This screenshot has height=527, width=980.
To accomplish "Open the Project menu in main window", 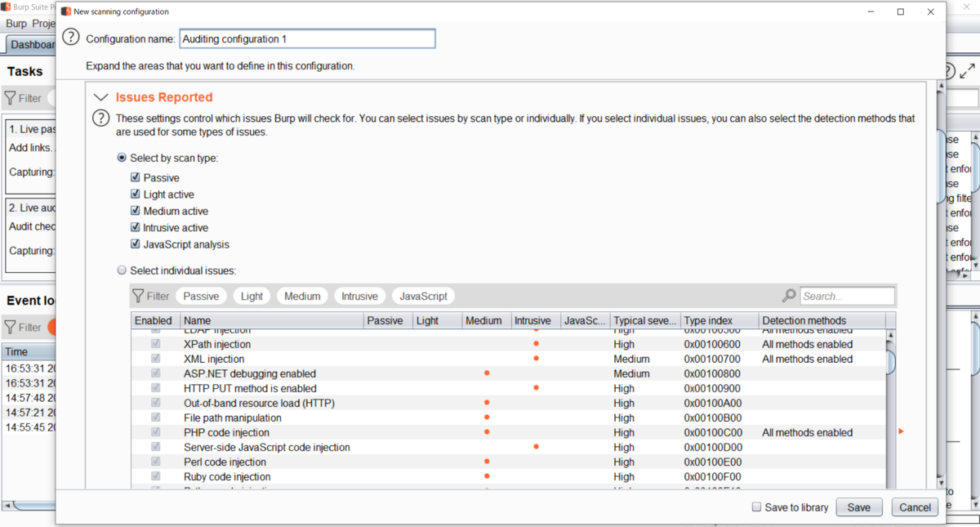I will pyautogui.click(x=43, y=24).
